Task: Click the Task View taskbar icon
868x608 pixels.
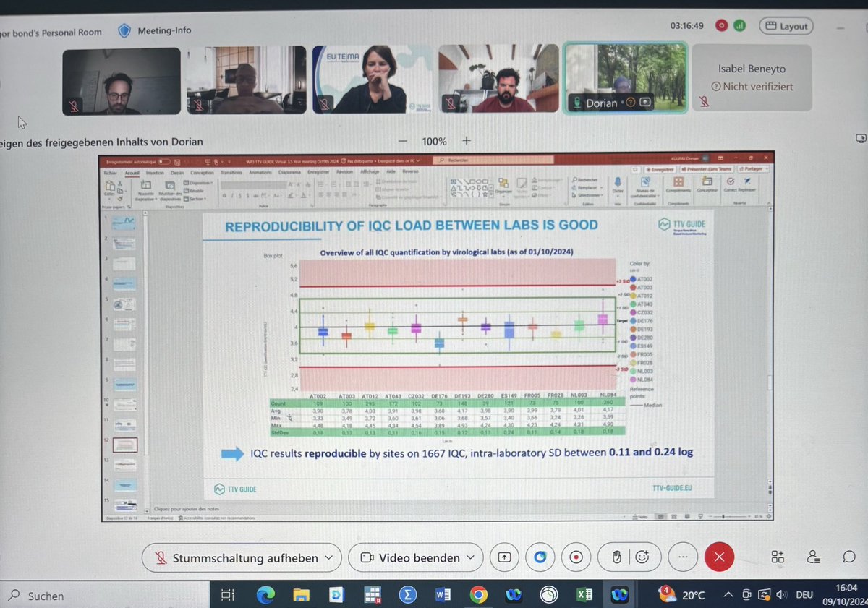Action: (x=226, y=595)
